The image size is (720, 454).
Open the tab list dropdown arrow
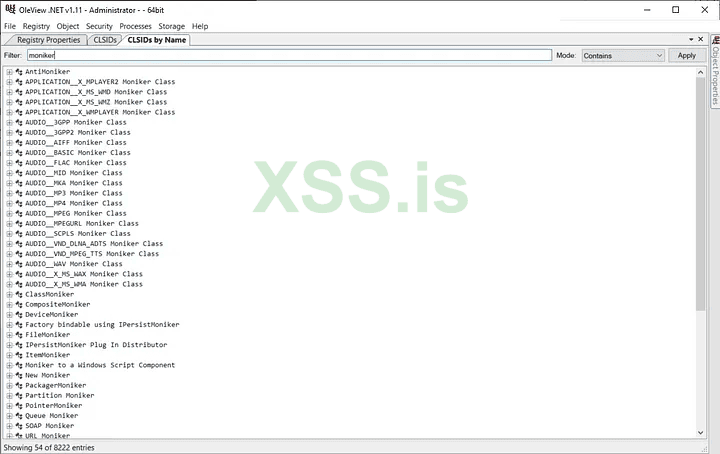pyautogui.click(x=691, y=39)
